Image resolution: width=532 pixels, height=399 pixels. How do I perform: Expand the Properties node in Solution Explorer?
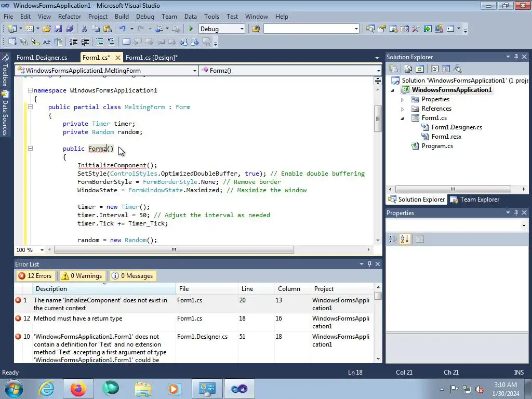point(403,100)
